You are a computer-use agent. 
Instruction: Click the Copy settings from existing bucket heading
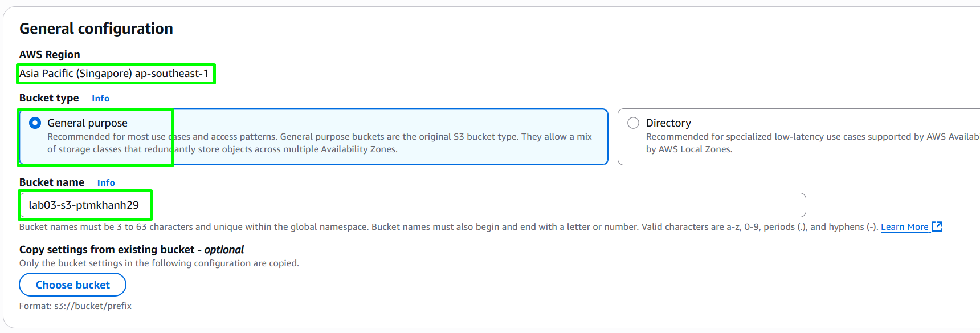(132, 250)
